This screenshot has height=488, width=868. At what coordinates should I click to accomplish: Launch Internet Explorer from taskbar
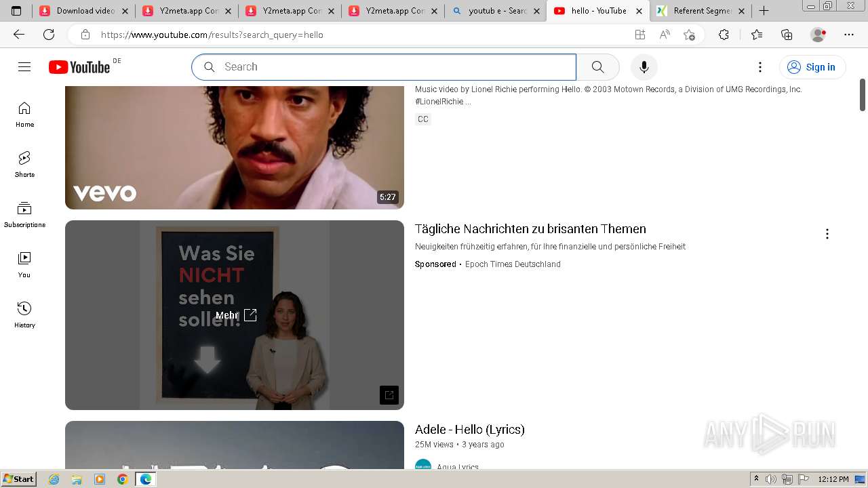pos(54,479)
